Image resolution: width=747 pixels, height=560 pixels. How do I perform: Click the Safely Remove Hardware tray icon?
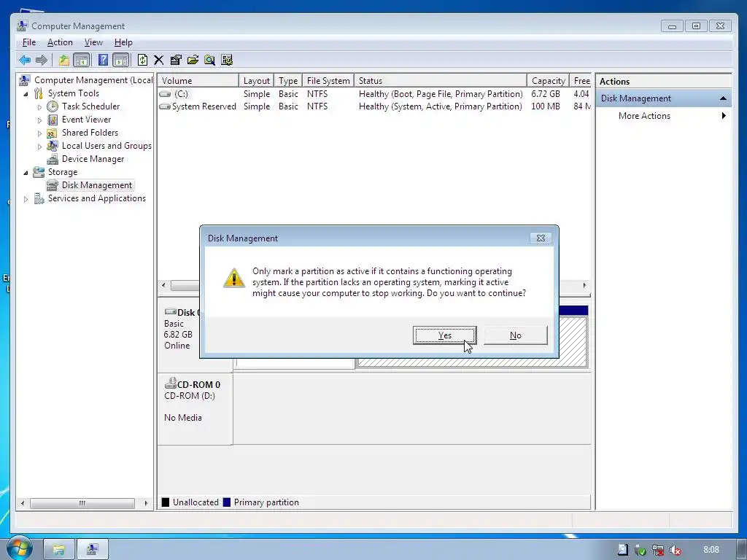pyautogui.click(x=640, y=550)
